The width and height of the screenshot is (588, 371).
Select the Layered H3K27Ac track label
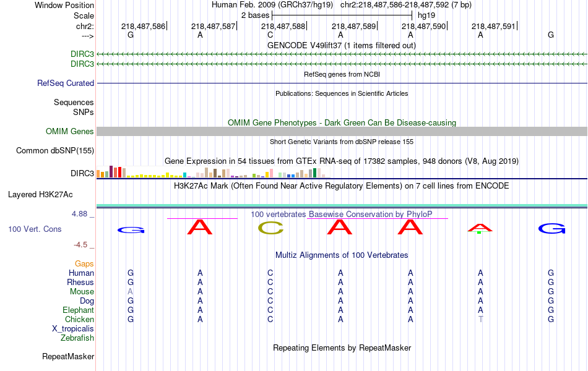coord(40,195)
